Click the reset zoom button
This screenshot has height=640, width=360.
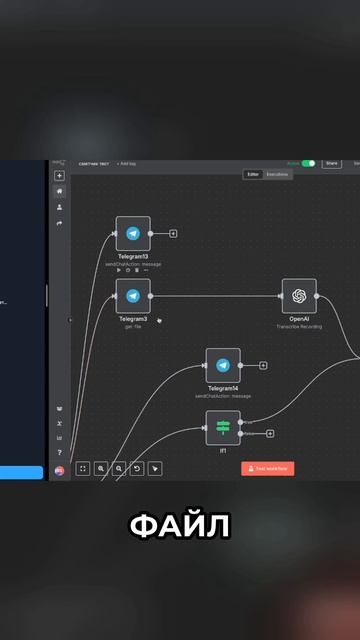(137, 469)
